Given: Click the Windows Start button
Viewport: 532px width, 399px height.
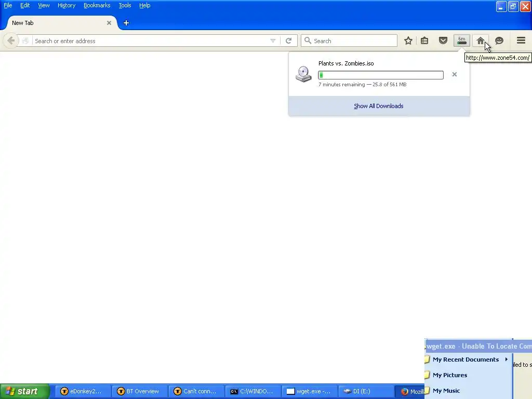Looking at the screenshot, I should pyautogui.click(x=24, y=391).
